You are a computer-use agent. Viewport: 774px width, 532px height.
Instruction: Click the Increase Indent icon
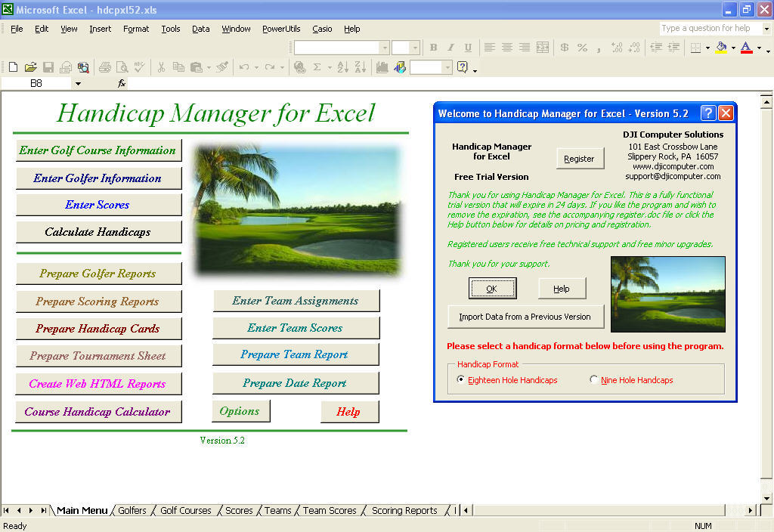click(673, 48)
